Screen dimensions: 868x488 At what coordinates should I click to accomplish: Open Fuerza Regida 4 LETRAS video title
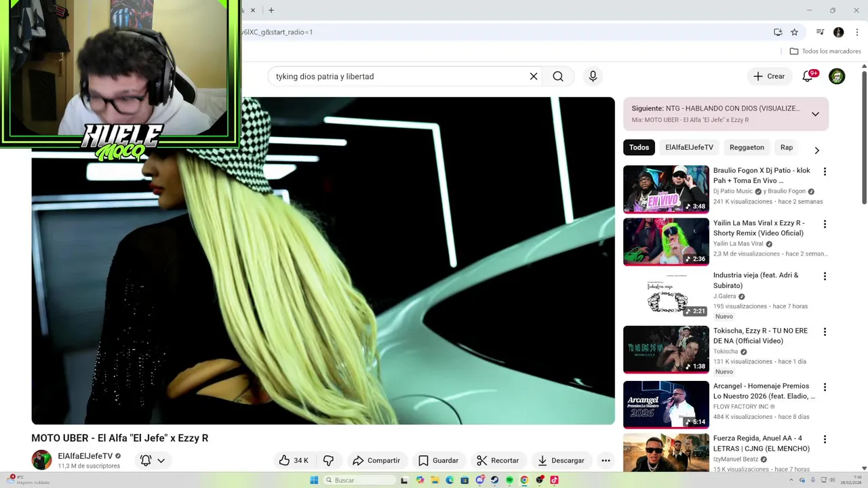tap(762, 443)
